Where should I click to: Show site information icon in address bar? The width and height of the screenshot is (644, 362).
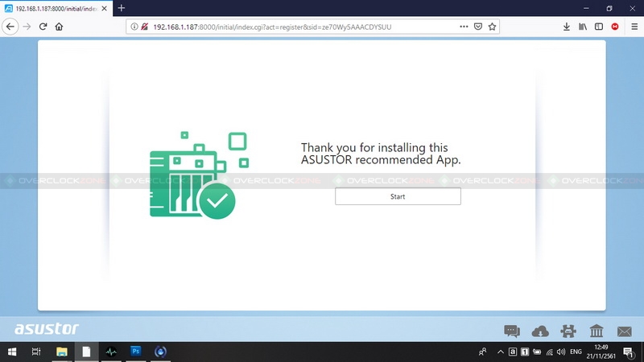pyautogui.click(x=134, y=27)
